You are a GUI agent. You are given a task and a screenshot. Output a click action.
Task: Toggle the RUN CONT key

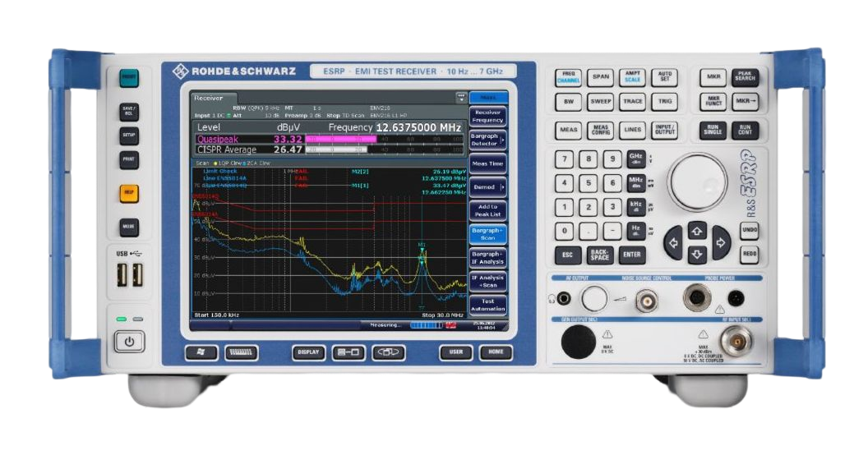[745, 130]
